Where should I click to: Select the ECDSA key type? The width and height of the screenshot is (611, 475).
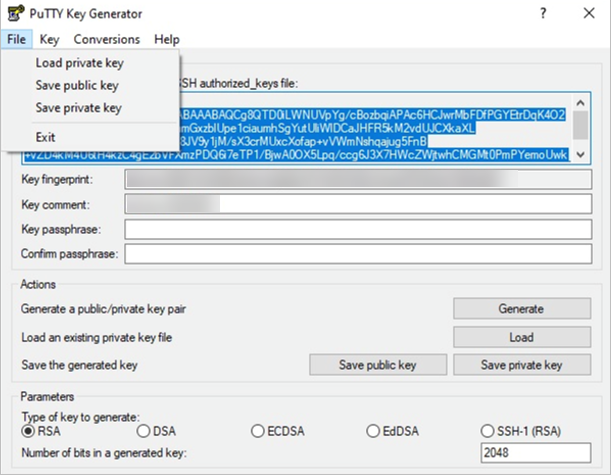click(277, 431)
